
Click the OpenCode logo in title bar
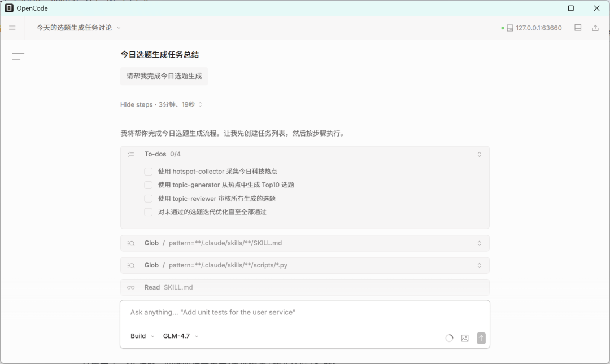8,8
